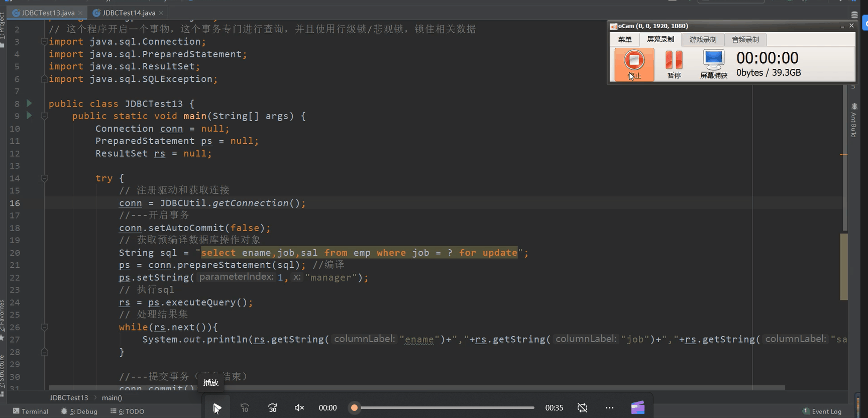Viewport: 868px width, 418px height.
Task: Pause recording with the 暂停 button
Action: coord(674,64)
